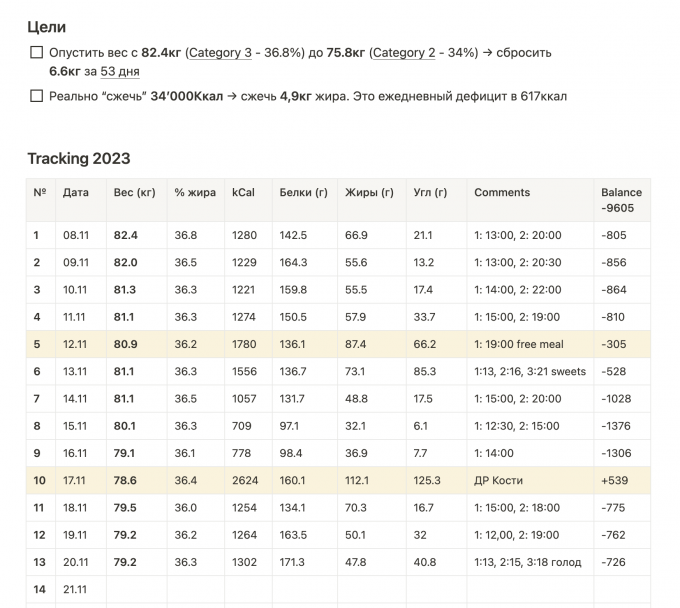Click the "2624" kCal cell
This screenshot has width=680, height=608.
245,481
